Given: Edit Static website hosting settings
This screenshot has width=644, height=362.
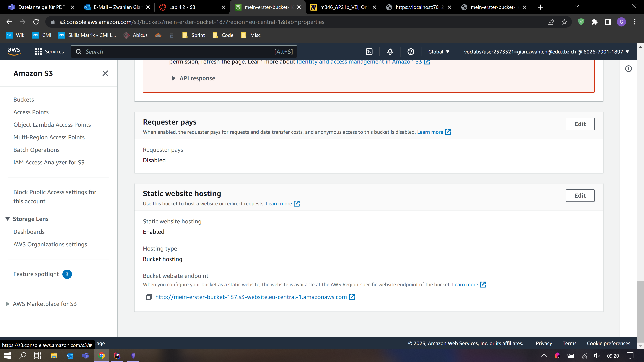Looking at the screenshot, I should pos(580,196).
